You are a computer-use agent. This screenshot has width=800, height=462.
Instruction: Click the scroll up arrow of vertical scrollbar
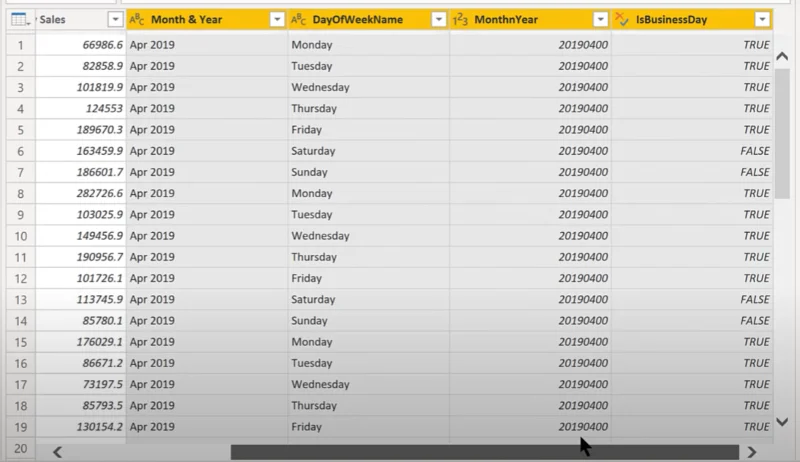(782, 56)
